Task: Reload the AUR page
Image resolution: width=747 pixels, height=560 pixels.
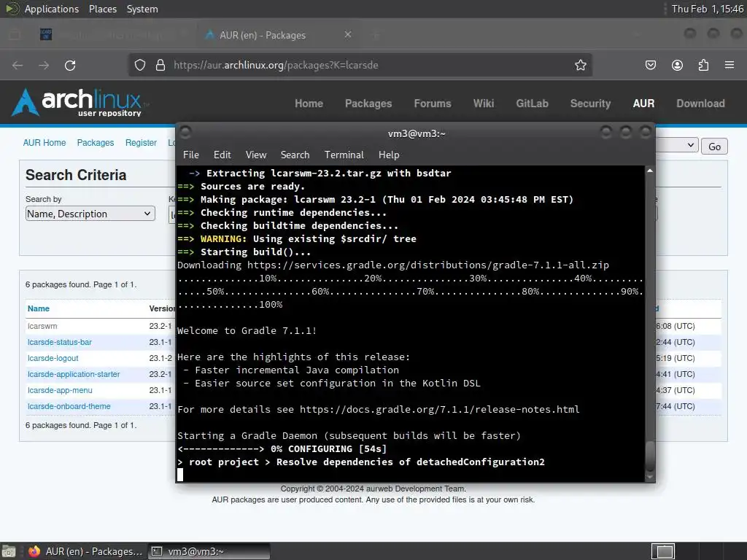Action: [70, 65]
